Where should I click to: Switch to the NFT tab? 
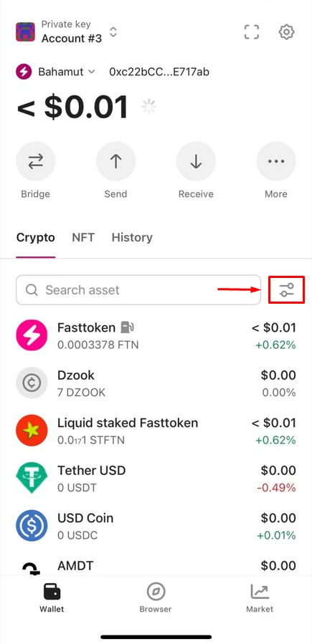point(83,237)
